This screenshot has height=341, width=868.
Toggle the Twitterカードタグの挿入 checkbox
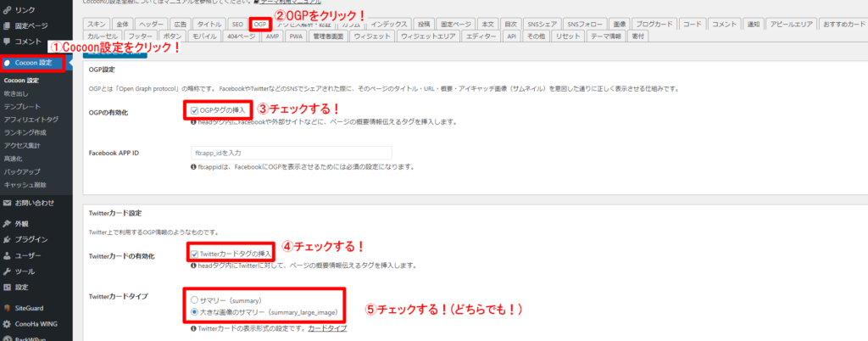[x=196, y=253]
